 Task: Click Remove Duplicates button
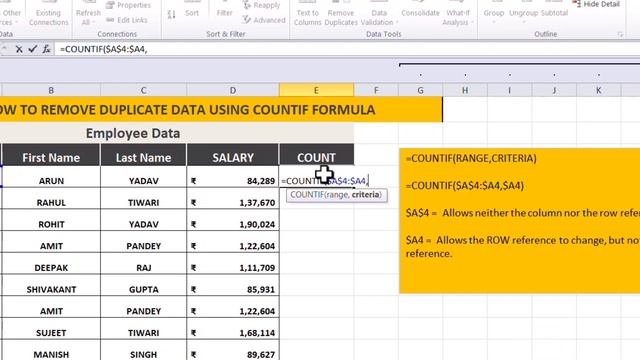click(341, 14)
